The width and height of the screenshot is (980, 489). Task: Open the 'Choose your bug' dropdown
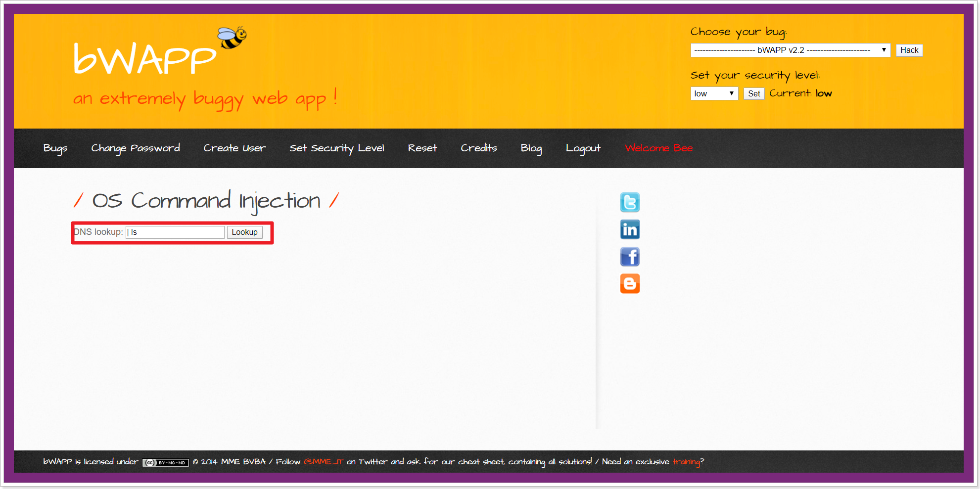[x=791, y=50]
